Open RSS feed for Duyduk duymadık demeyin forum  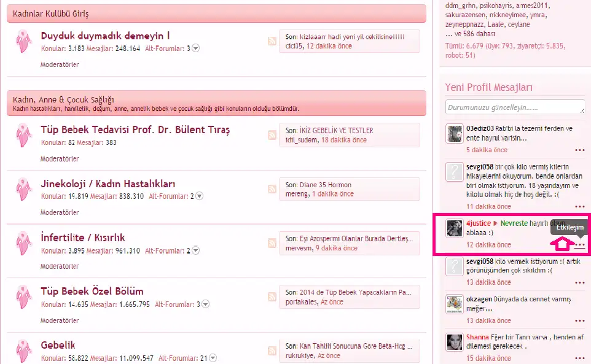272,41
